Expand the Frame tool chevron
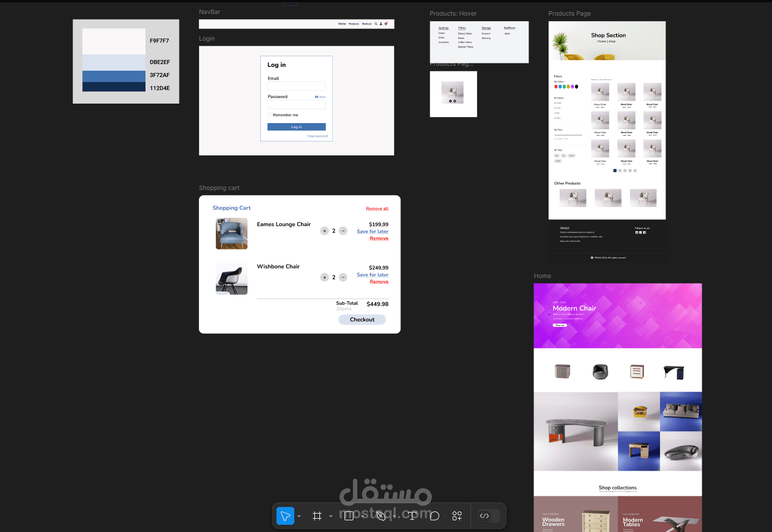Viewport: 772px width, 532px height. pos(331,516)
